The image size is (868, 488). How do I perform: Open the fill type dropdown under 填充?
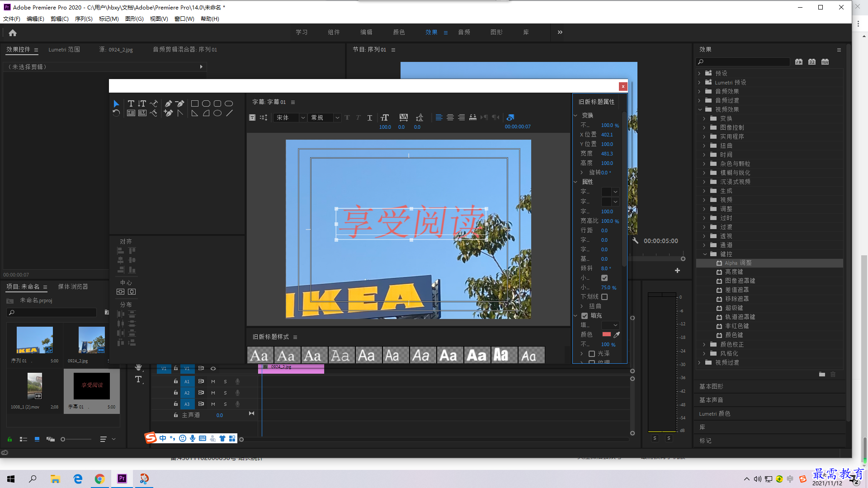click(610, 325)
